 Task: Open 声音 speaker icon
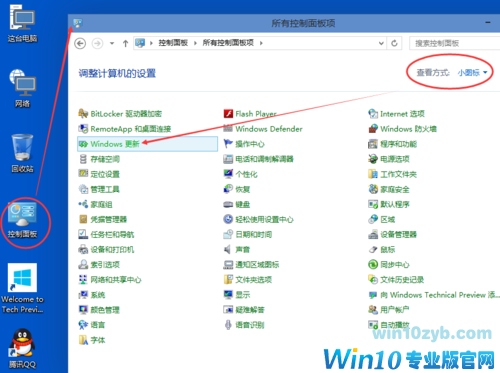(x=228, y=249)
